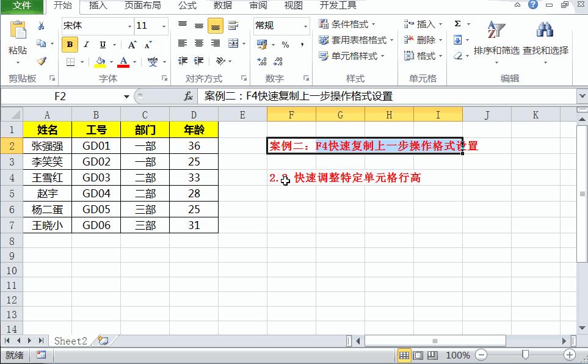Switch to the 数据 ribbon tab
Screen dimensions: 588x364
(222, 6)
